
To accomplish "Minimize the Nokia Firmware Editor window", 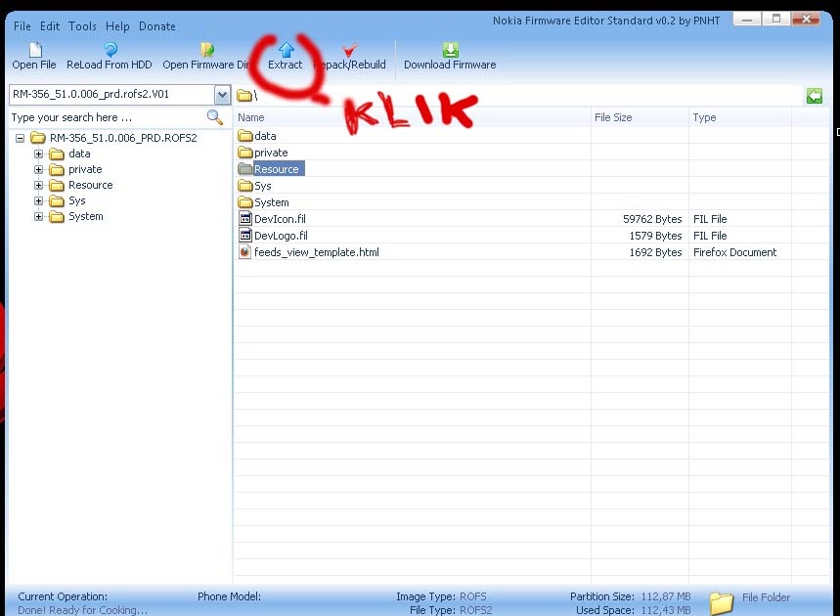I will click(x=747, y=20).
